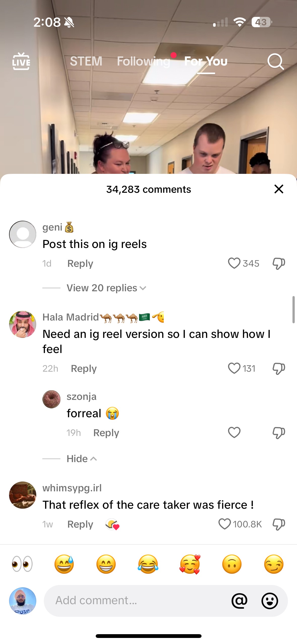Tap the mention @ icon in comment box

[x=239, y=601]
